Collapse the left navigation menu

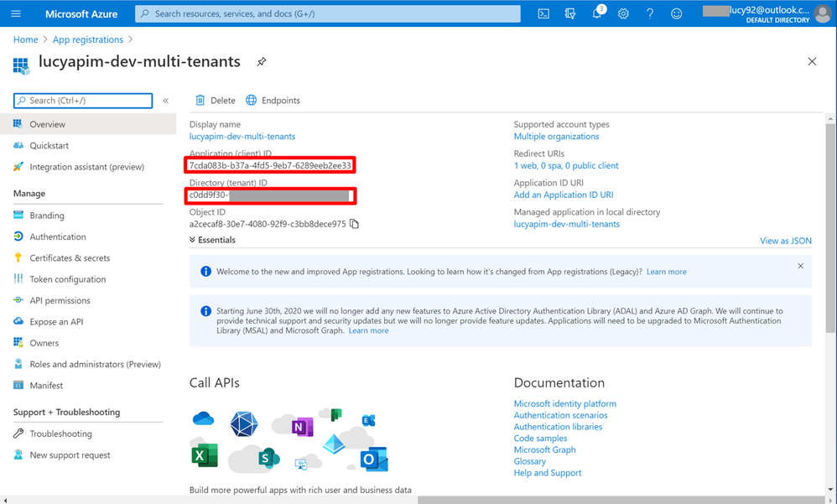165,101
